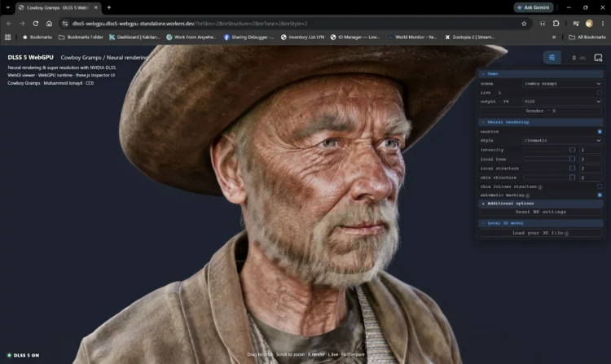Open Dashboard Kakitan bookmark

click(134, 37)
